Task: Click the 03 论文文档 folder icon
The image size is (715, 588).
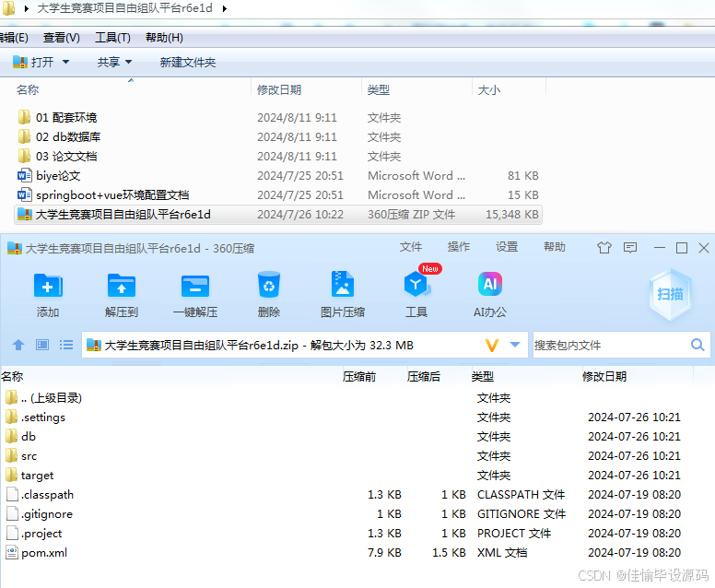Action: pyautogui.click(x=24, y=156)
